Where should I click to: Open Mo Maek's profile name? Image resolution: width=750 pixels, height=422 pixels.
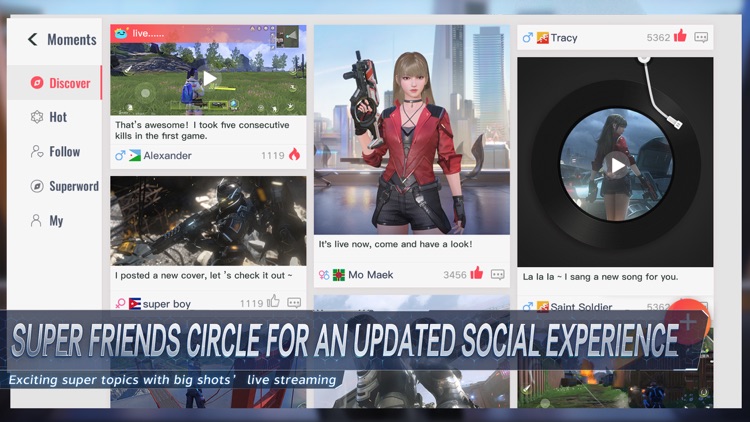(x=371, y=275)
